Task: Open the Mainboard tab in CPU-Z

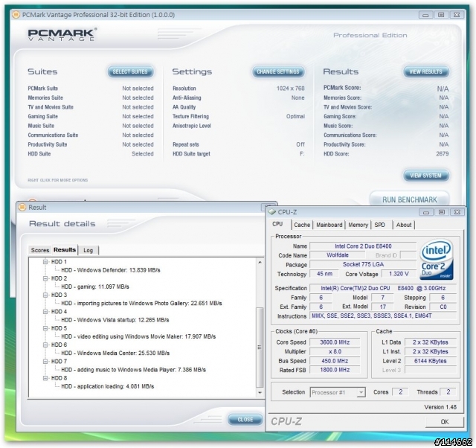Action: pyautogui.click(x=329, y=225)
